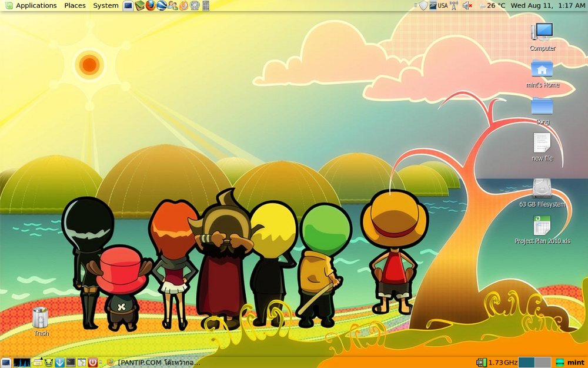Open the instant messenger people icon

(173, 6)
